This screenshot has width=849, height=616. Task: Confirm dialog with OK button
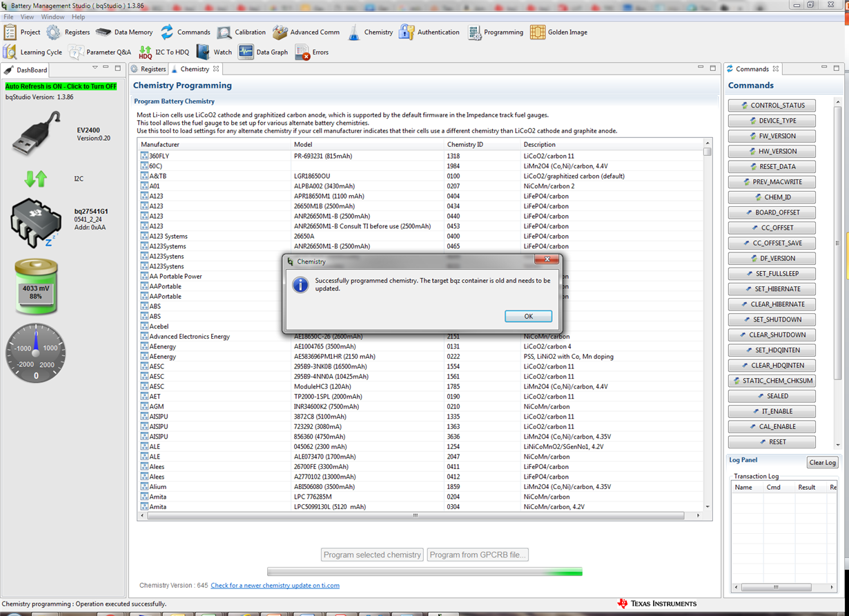point(528,316)
